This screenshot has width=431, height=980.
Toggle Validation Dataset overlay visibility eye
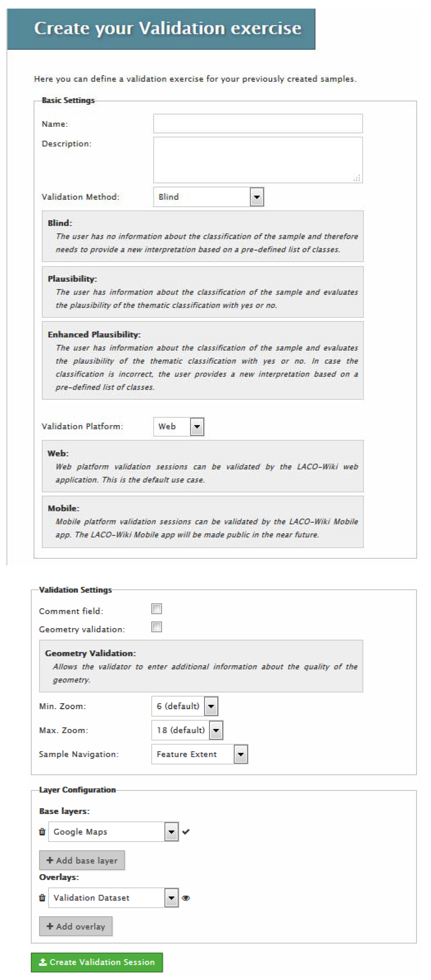186,898
